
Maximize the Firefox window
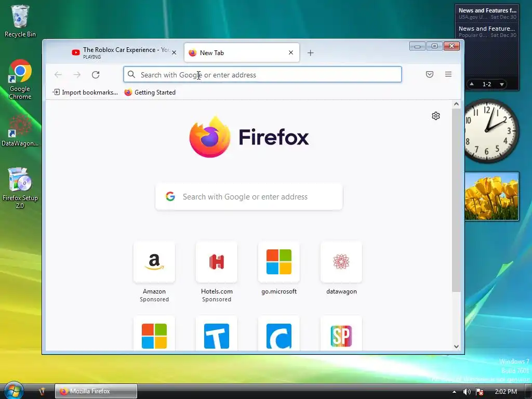pos(434,46)
